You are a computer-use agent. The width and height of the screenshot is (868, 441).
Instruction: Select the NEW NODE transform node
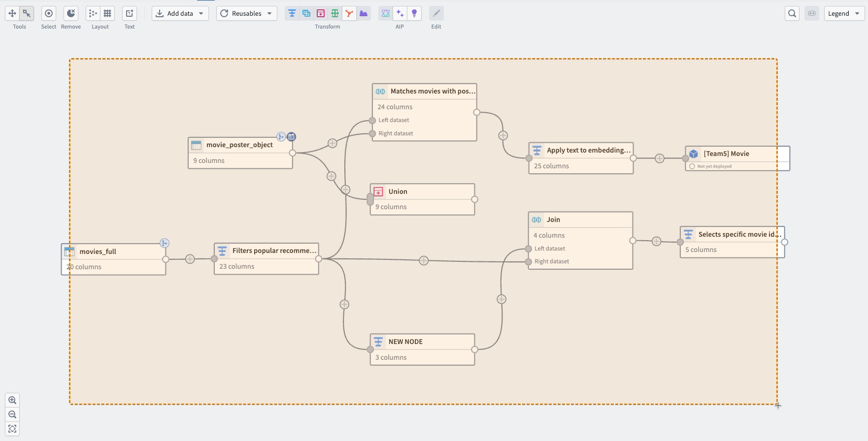coord(423,349)
